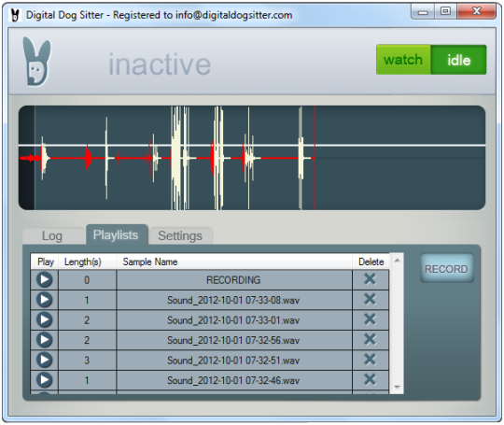Select the RECORDING sample name cell
The image size is (504, 425).
point(234,279)
